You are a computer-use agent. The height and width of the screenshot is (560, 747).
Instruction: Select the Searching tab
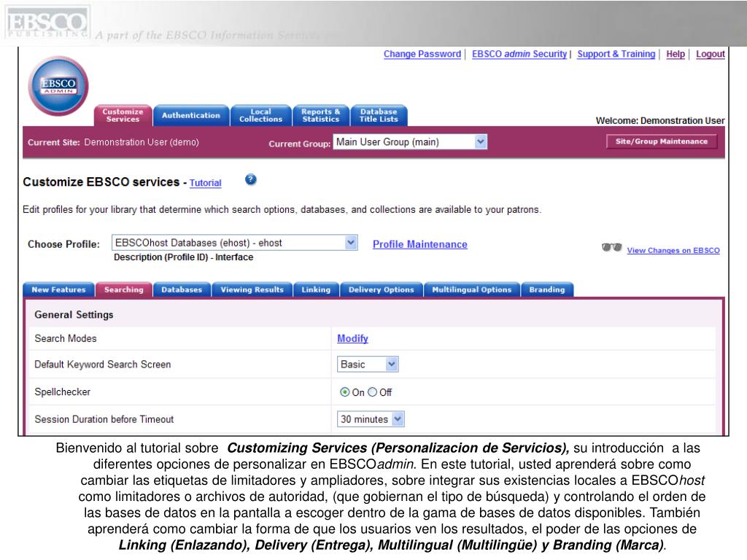124,289
